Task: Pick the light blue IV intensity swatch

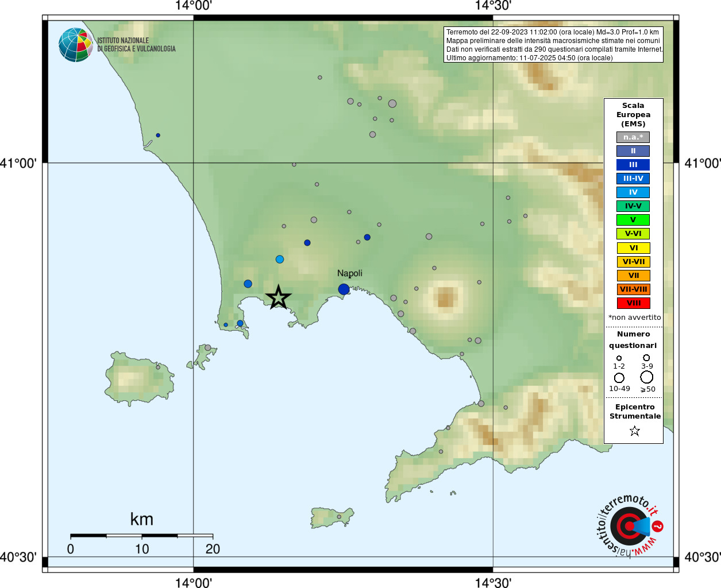Action: click(633, 192)
